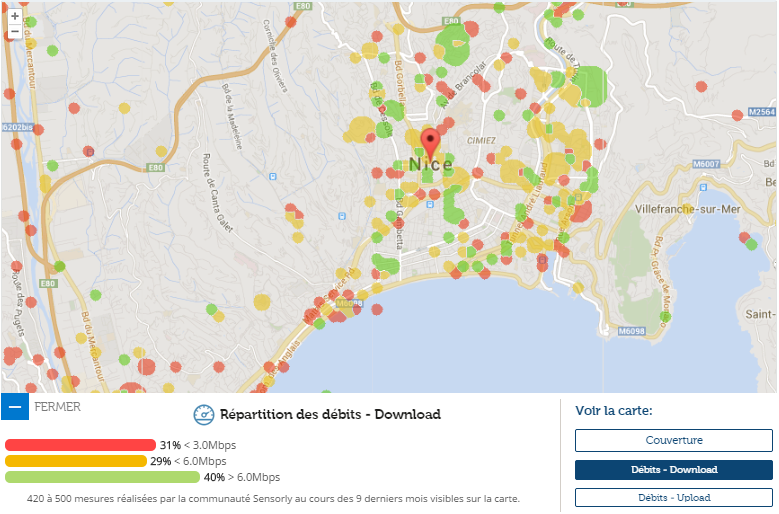The height and width of the screenshot is (514, 779).
Task: Click the 6202bis road shield
Action: [x=17, y=128]
